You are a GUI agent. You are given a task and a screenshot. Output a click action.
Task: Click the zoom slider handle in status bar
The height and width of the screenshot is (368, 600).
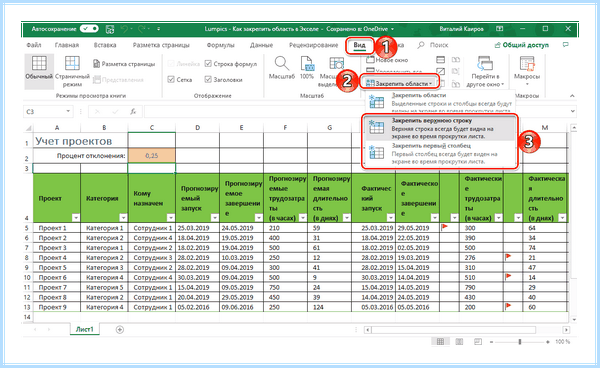pos(520,342)
